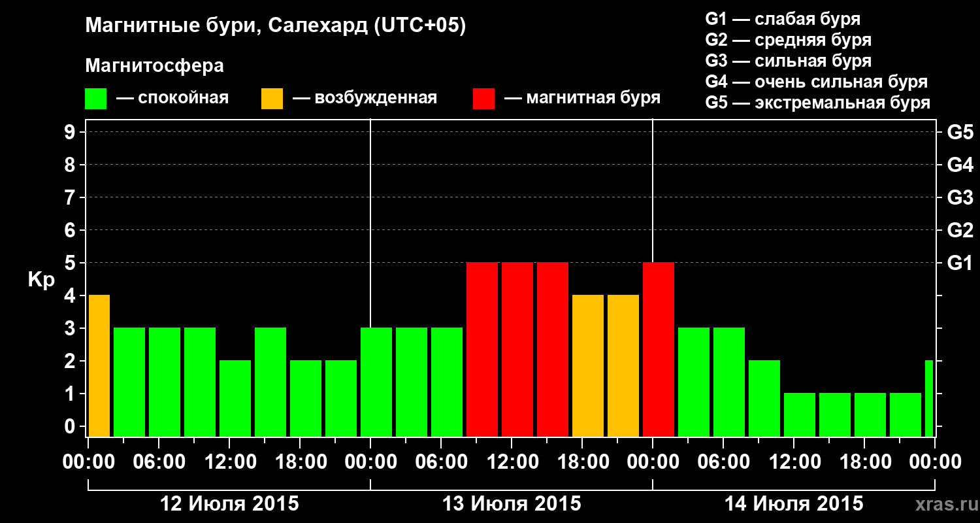Screen dimensions: 980x523
Task: Click the green Kp 1 bar at 14 Июля 12:00–15:00
Action: click(800, 414)
